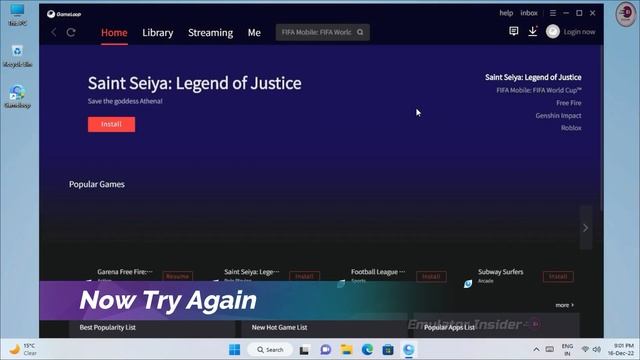Click the touch keyboard tray icon
This screenshot has height=360, width=640.
point(550,349)
